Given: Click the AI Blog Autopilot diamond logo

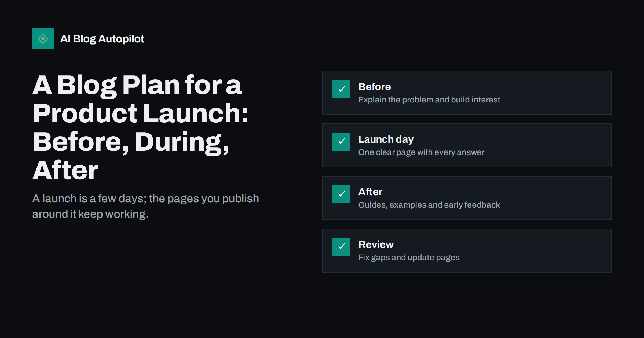Looking at the screenshot, I should (43, 39).
